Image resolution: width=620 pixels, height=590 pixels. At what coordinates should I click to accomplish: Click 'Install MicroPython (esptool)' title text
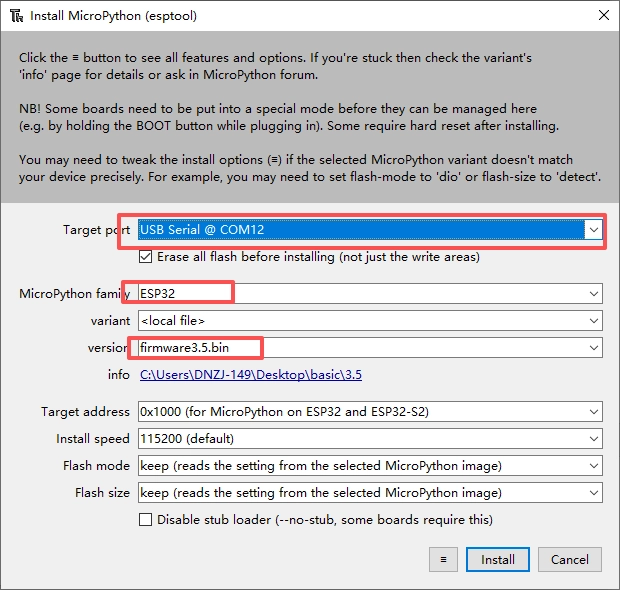(x=113, y=16)
